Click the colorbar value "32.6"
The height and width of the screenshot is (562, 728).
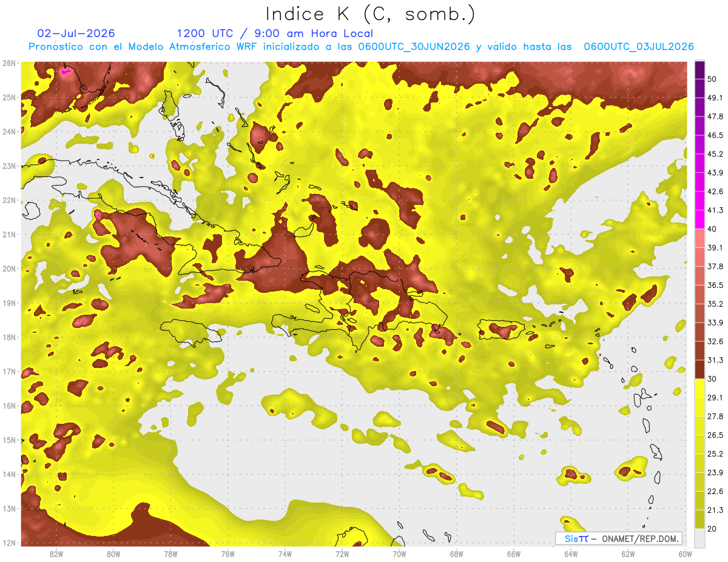715,341
